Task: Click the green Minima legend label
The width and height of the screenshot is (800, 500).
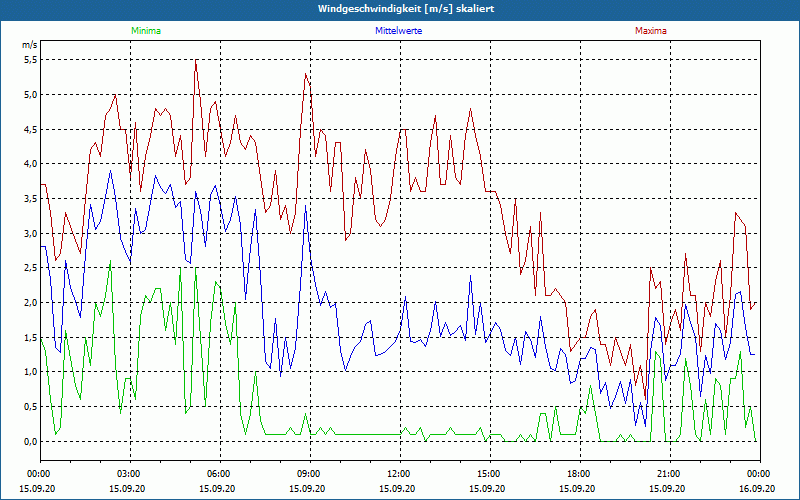Action: [146, 31]
